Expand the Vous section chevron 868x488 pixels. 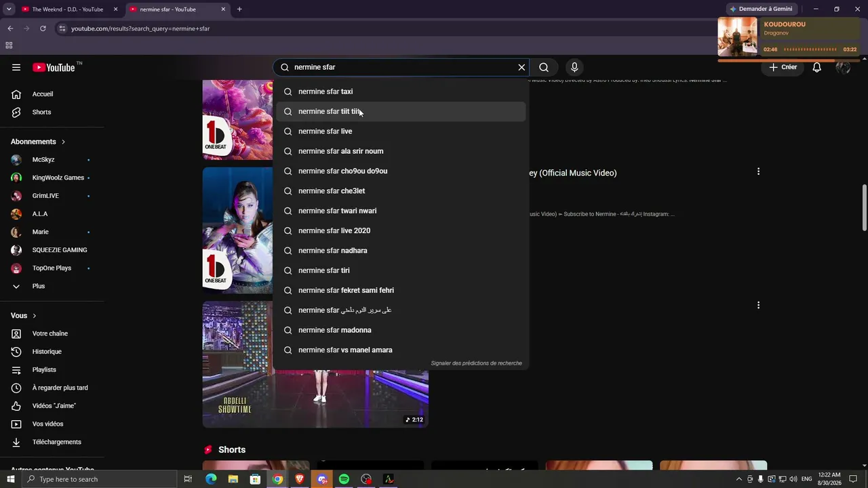tap(35, 316)
